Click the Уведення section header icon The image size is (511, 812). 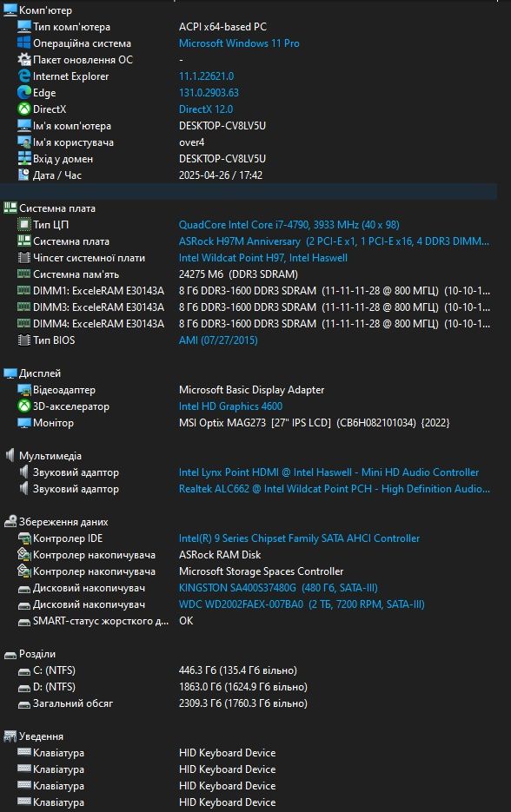tap(10, 736)
